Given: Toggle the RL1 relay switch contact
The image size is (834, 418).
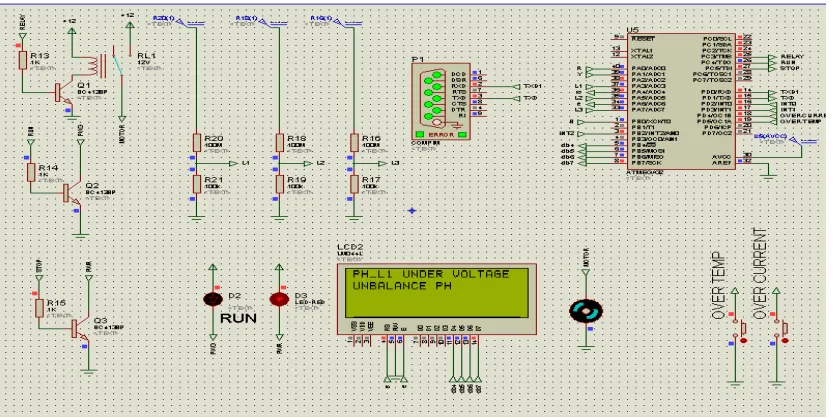Looking at the screenshot, I should [118, 63].
